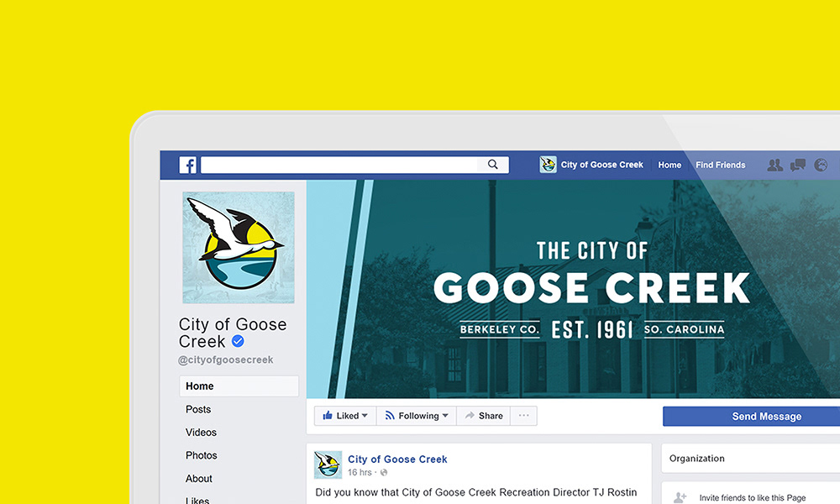Image resolution: width=840 pixels, height=504 pixels.
Task: Click the feed icon on Following
Action: tap(390, 416)
